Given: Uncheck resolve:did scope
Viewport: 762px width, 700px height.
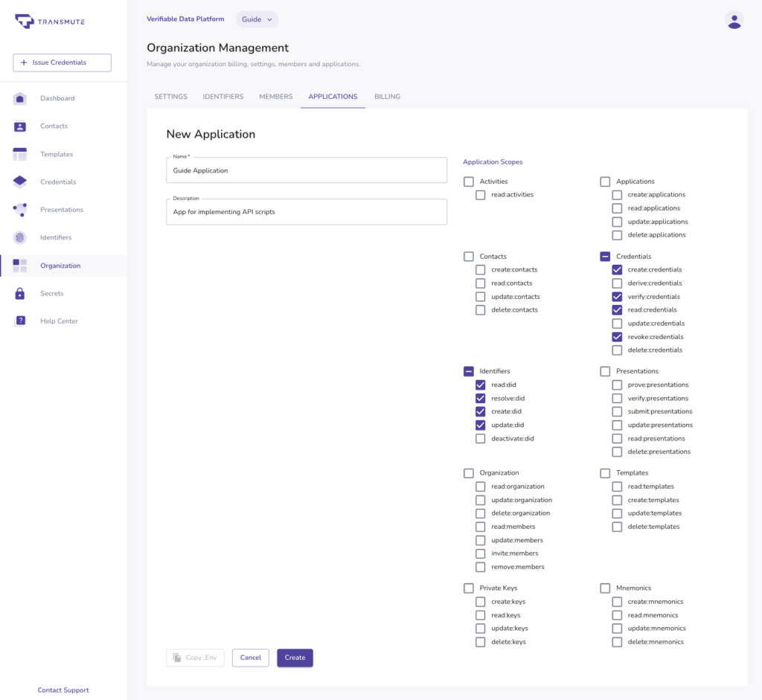Looking at the screenshot, I should click(480, 398).
